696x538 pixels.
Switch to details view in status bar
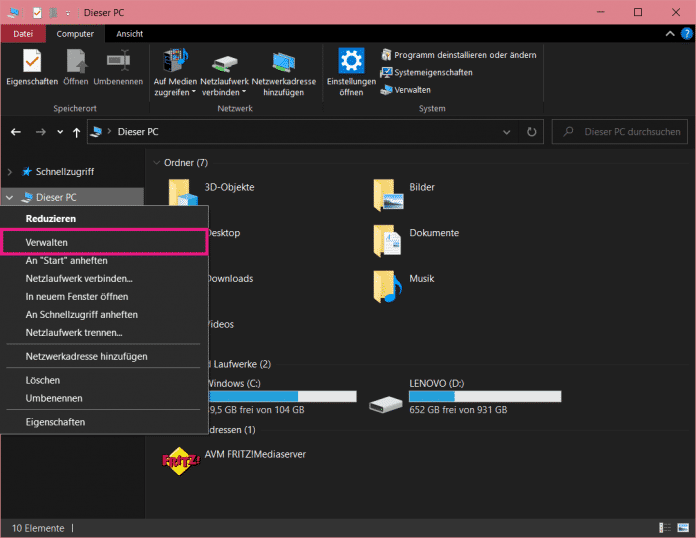pyautogui.click(x=666, y=528)
